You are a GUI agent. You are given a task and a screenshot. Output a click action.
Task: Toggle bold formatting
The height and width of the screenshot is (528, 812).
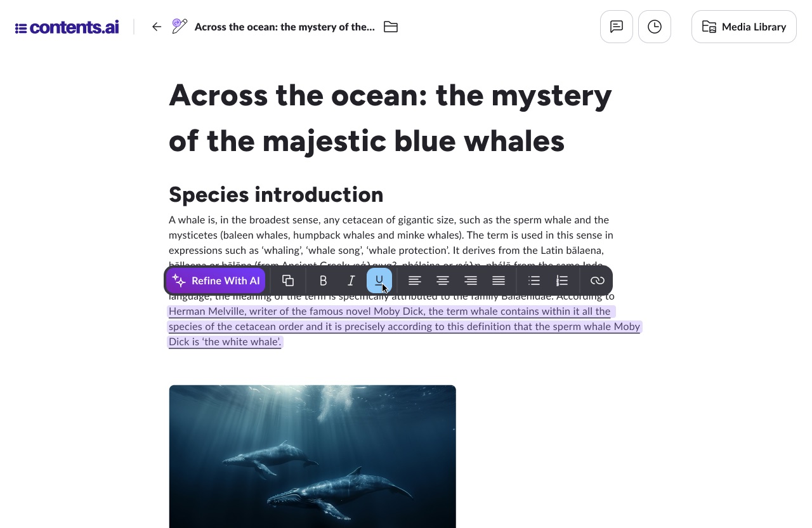(x=324, y=280)
